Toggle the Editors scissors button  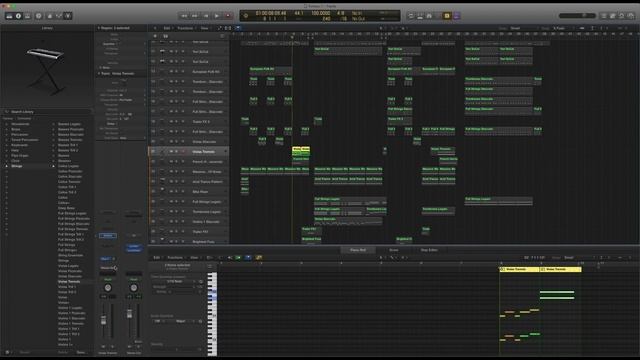tap(68, 16)
